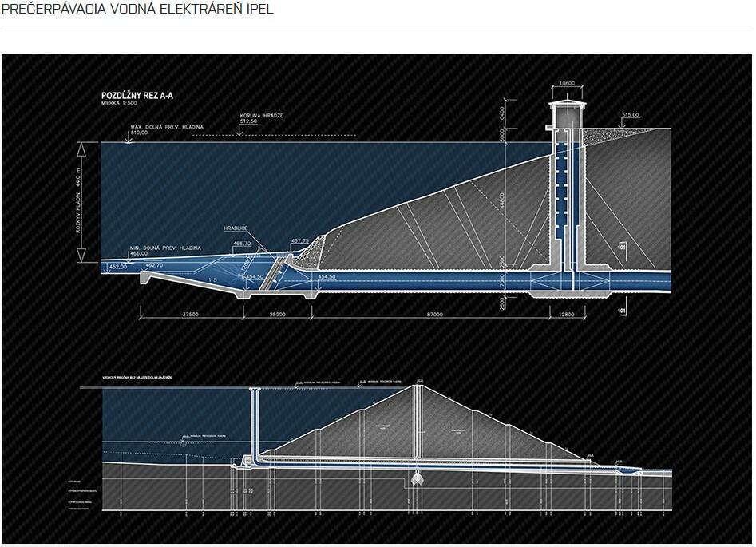The width and height of the screenshot is (756, 547).
Task: Click the POZDĹŽNY REZ A-A drawing heading
Action: pyautogui.click(x=137, y=96)
